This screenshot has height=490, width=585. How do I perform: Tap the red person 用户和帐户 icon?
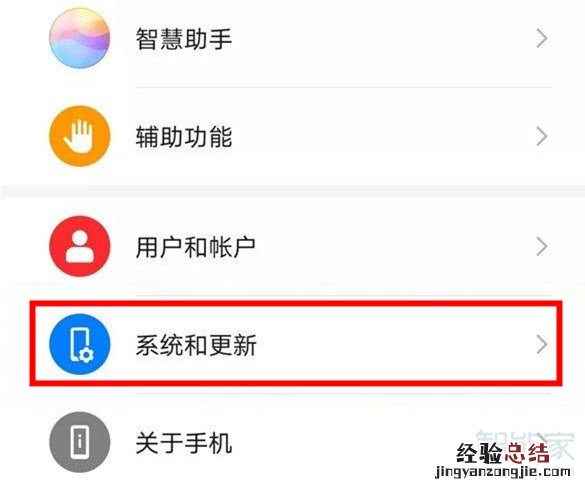tap(79, 246)
